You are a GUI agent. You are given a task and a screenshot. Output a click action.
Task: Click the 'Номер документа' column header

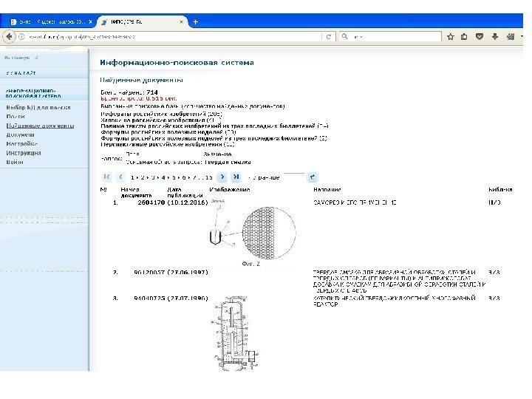pyautogui.click(x=136, y=193)
